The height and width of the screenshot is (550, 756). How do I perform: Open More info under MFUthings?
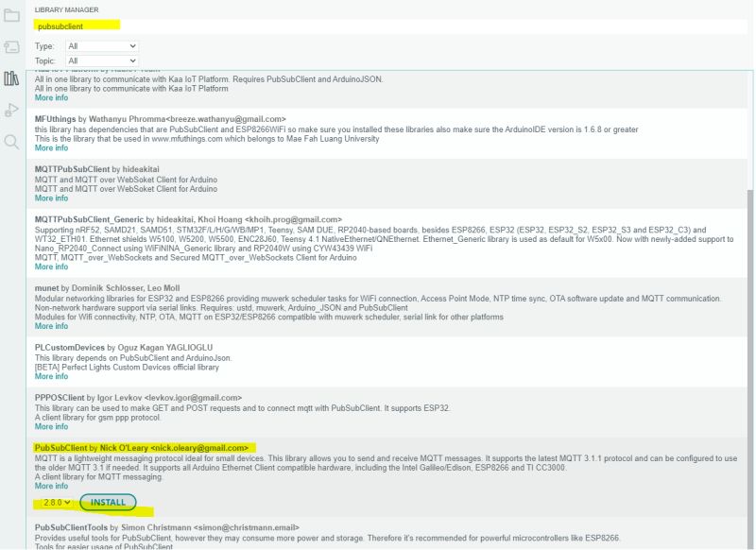pos(51,148)
